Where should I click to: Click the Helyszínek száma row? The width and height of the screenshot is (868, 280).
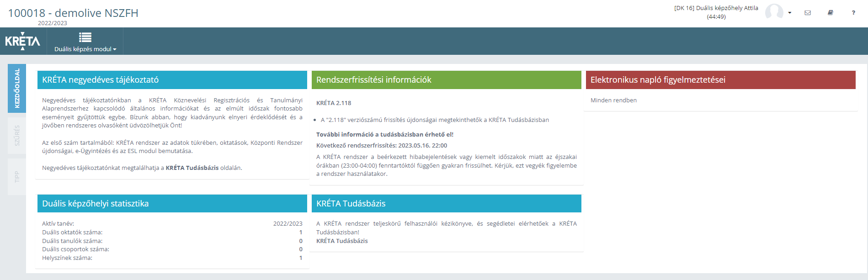tap(172, 258)
